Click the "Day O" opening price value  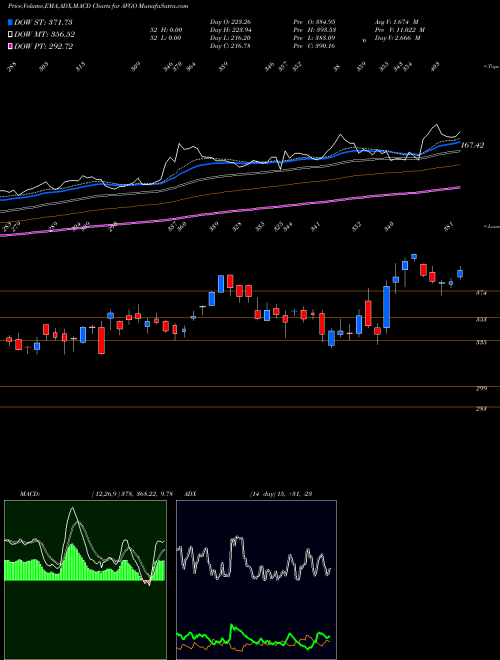pyautogui.click(x=230, y=22)
